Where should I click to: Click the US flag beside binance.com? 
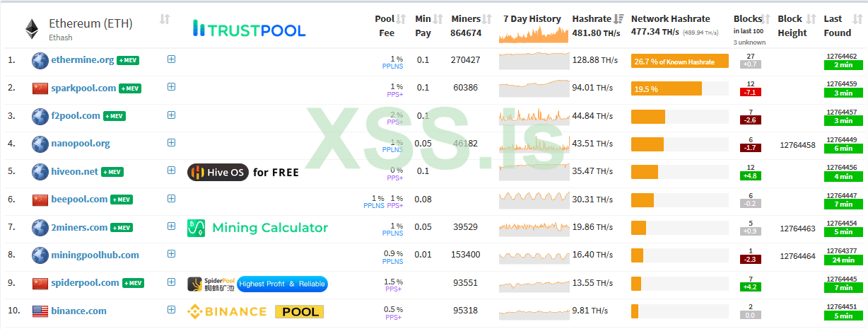click(x=40, y=311)
